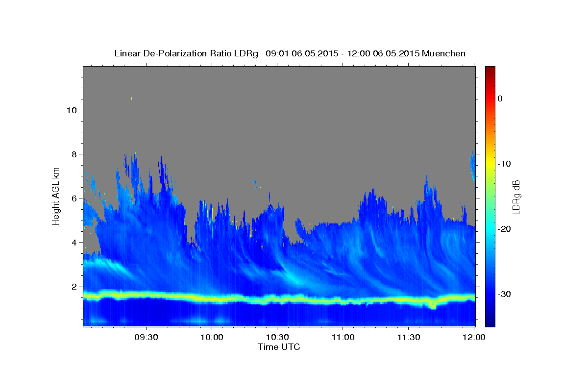Click the '10:30' time axis label
This screenshot has width=588, height=392.
click(277, 338)
